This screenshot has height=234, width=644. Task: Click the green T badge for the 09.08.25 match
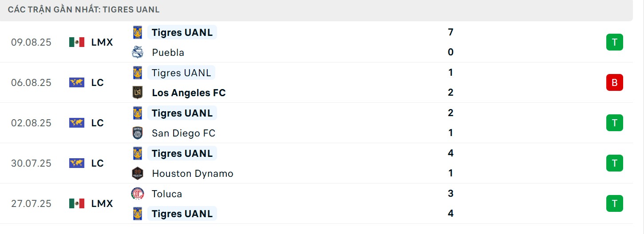tap(614, 42)
